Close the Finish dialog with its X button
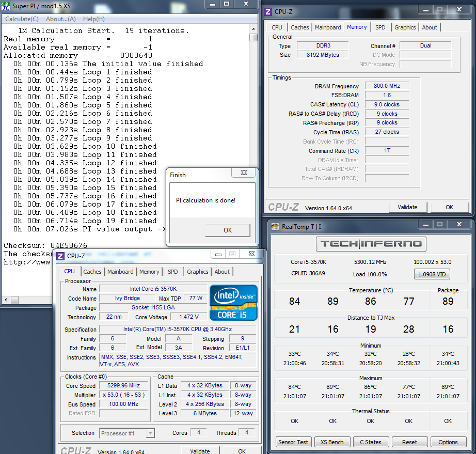The image size is (476, 454). (x=244, y=173)
